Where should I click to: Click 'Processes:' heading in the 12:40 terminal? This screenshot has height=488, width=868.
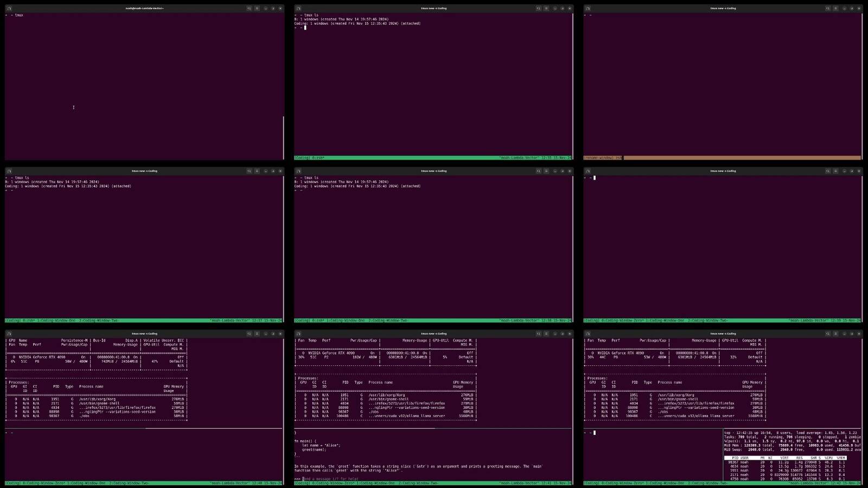(19, 382)
